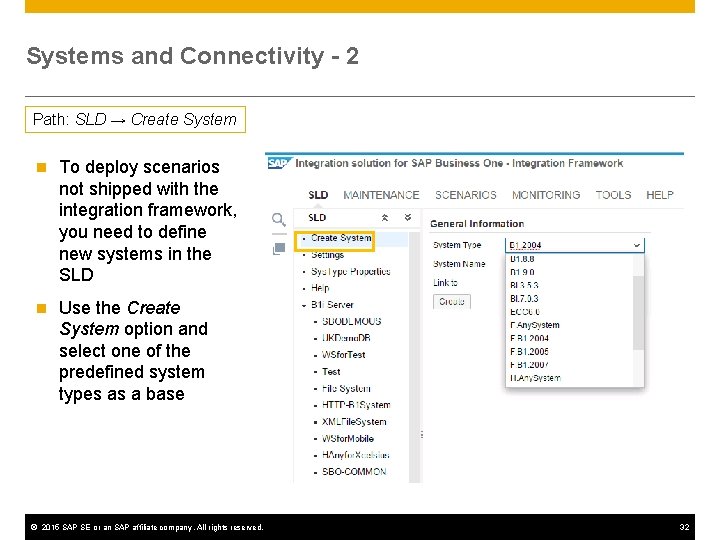
Task: Choose F.B1.2007 from the list
Action: coord(529,365)
